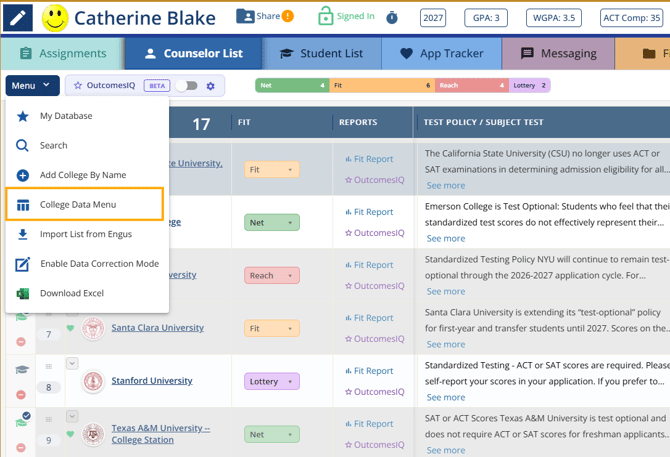
Task: Open the Student List tab
Action: point(321,53)
